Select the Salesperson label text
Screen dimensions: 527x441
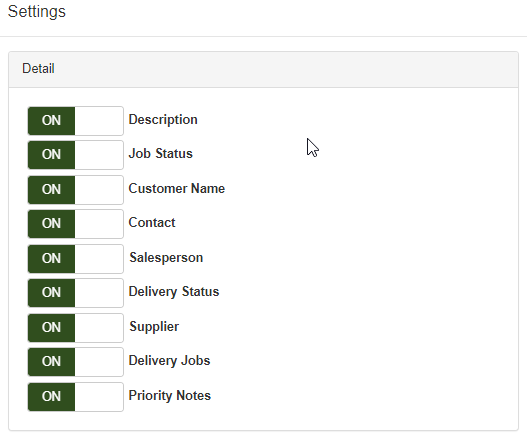click(166, 258)
